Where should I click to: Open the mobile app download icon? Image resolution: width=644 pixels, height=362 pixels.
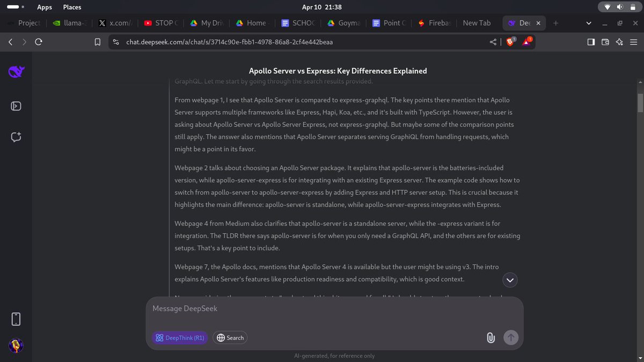pyautogui.click(x=16, y=319)
